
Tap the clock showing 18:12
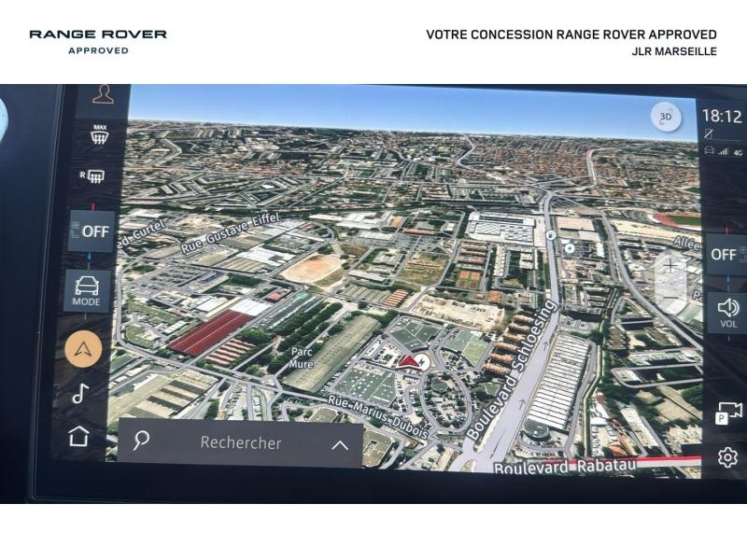(x=721, y=117)
